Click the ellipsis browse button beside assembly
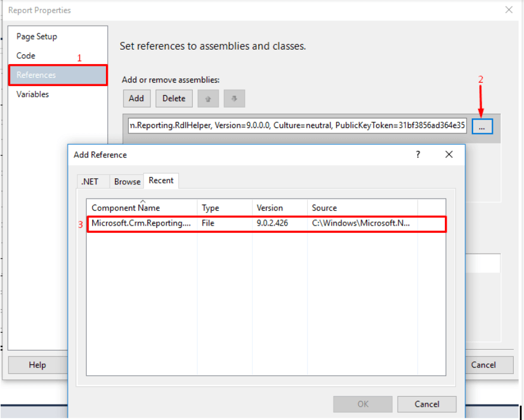This screenshot has height=420, width=524. (x=482, y=127)
